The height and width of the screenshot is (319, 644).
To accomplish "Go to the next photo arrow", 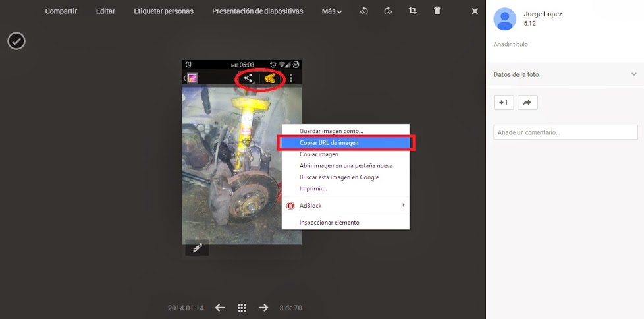I will (263, 308).
